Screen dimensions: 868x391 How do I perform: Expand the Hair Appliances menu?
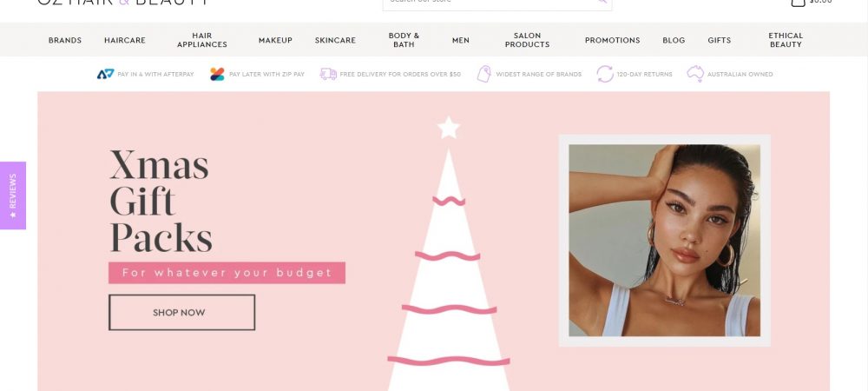click(202, 40)
